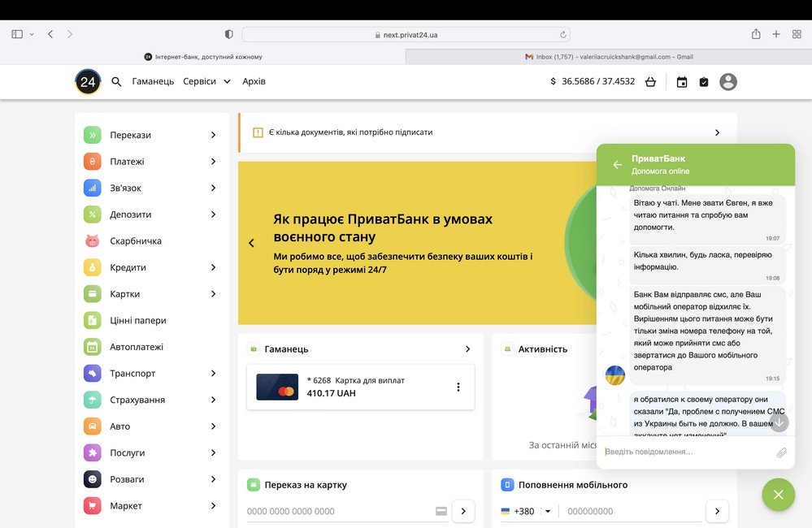Image resolution: width=812 pixels, height=528 pixels.
Task: Click the Скарбничка piggy bank icon
Action: [92, 240]
